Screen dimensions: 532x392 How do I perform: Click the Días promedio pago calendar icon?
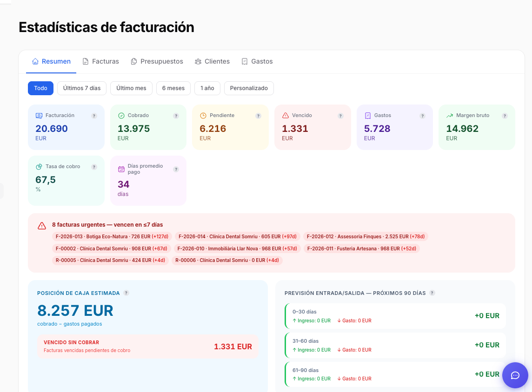click(x=121, y=169)
